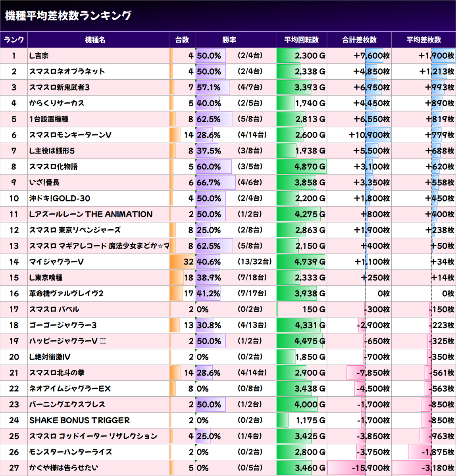Click total difference +7,600枚 for L吉宗
Image resolution: width=456 pixels, height=476 pixels.
371,56
